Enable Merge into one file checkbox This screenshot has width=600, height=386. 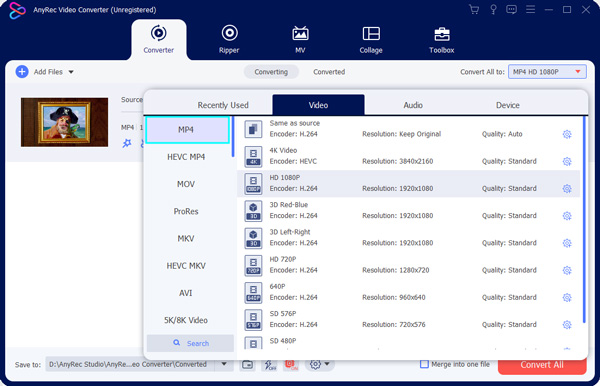[x=424, y=364]
